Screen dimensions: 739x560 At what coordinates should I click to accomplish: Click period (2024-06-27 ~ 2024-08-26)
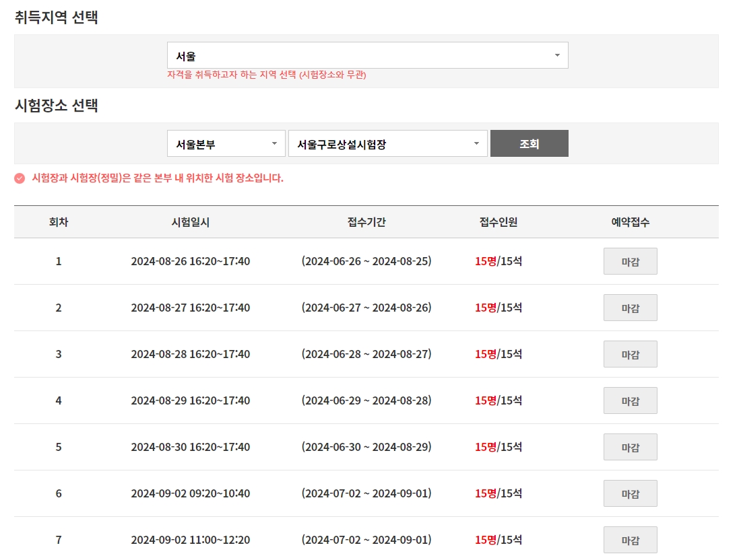(x=366, y=308)
